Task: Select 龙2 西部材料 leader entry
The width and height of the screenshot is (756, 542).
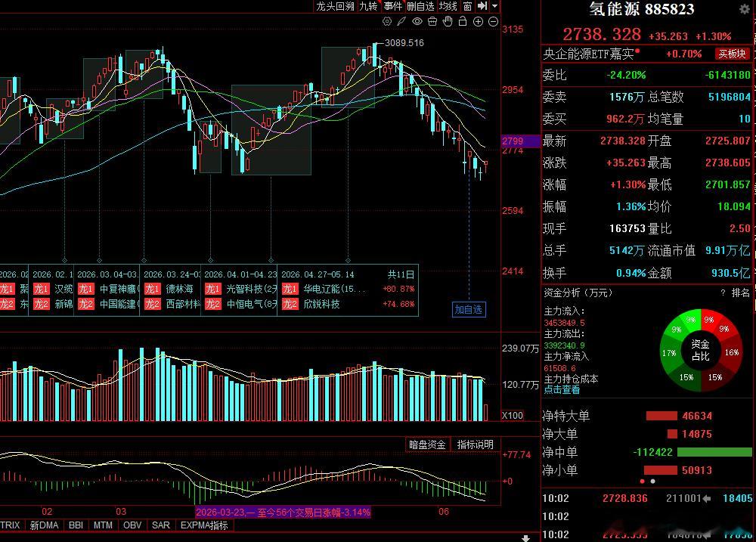Action: pos(172,305)
